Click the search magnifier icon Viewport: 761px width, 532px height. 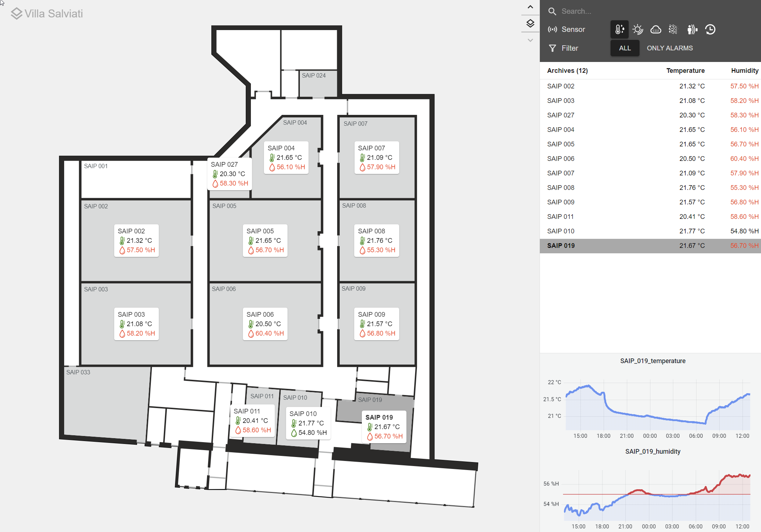[552, 11]
